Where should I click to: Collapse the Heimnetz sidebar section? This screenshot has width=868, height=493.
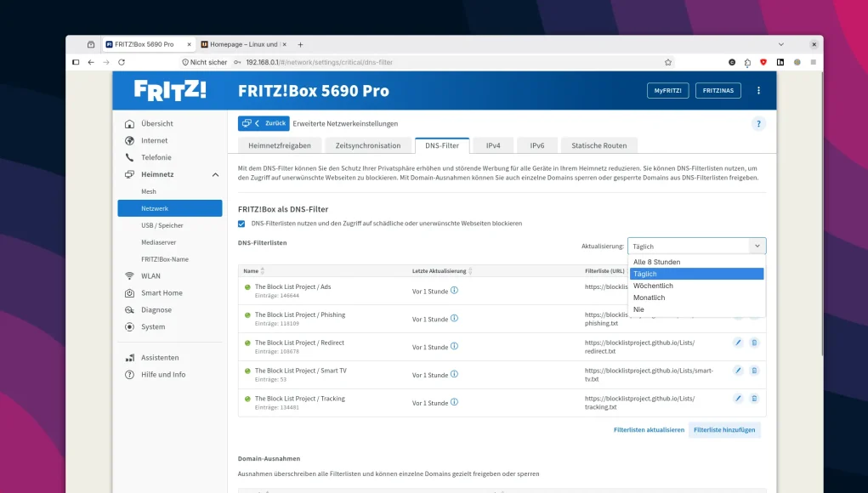coord(215,174)
